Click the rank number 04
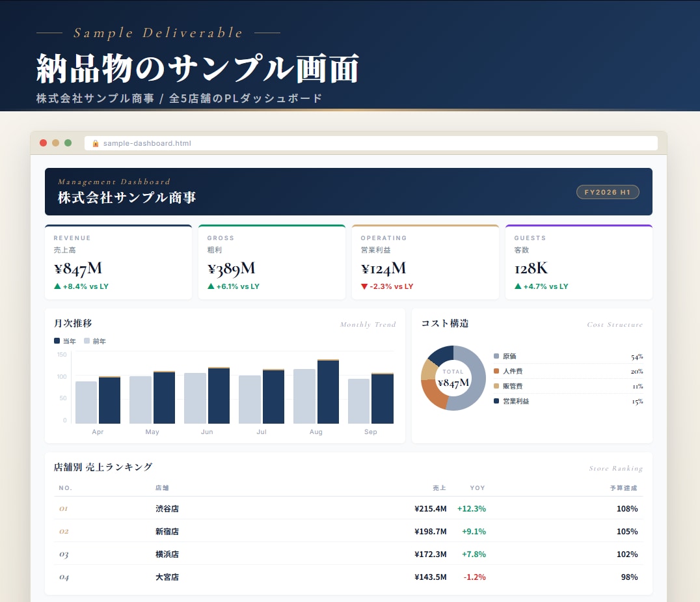This screenshot has height=602, width=700. pos(64,577)
